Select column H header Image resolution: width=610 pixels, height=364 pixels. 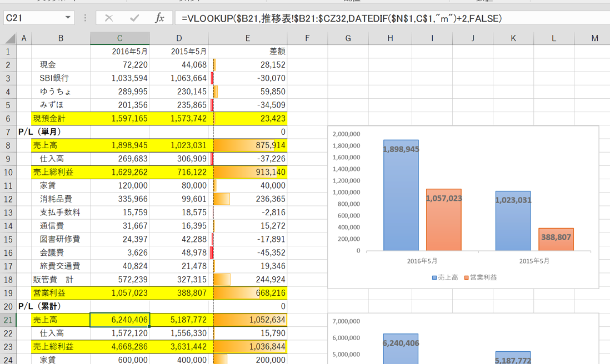(390, 38)
